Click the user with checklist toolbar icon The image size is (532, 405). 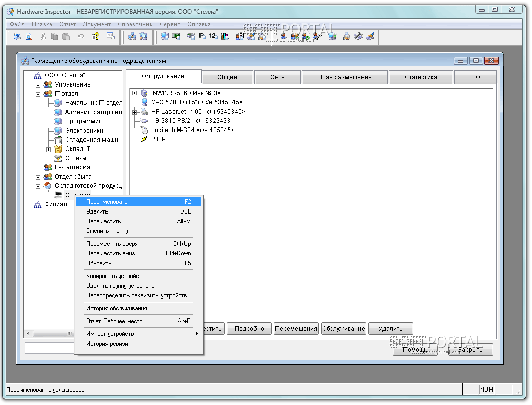pyautogui.click(x=240, y=36)
